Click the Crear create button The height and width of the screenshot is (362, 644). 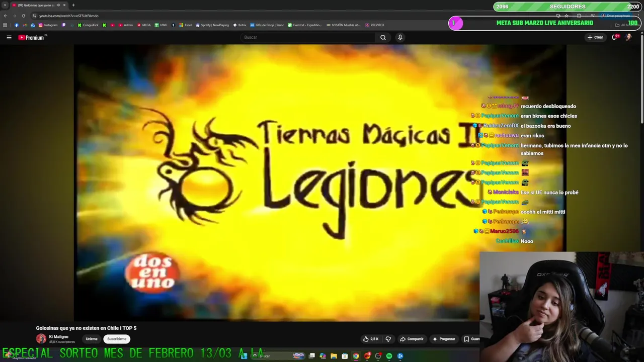(595, 37)
